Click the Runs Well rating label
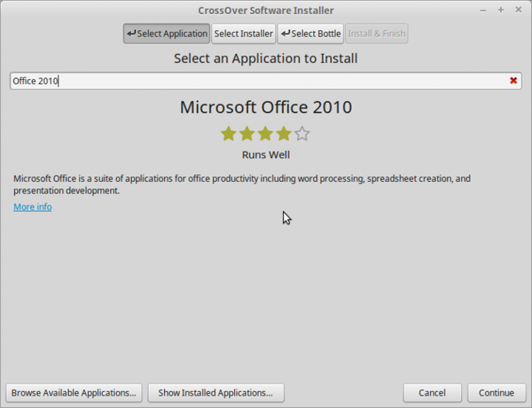The width and height of the screenshot is (532, 408). (x=265, y=155)
